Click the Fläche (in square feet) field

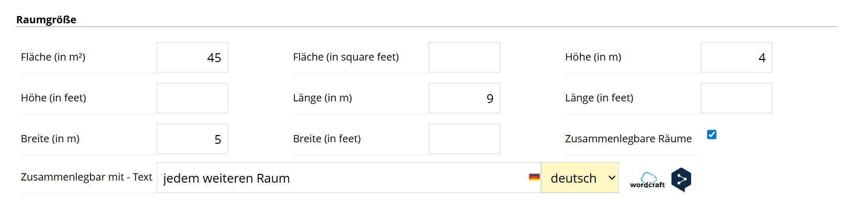click(465, 57)
